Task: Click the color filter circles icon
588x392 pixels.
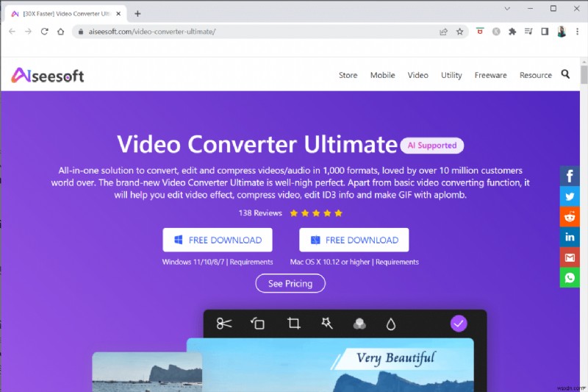Action: [x=359, y=324]
